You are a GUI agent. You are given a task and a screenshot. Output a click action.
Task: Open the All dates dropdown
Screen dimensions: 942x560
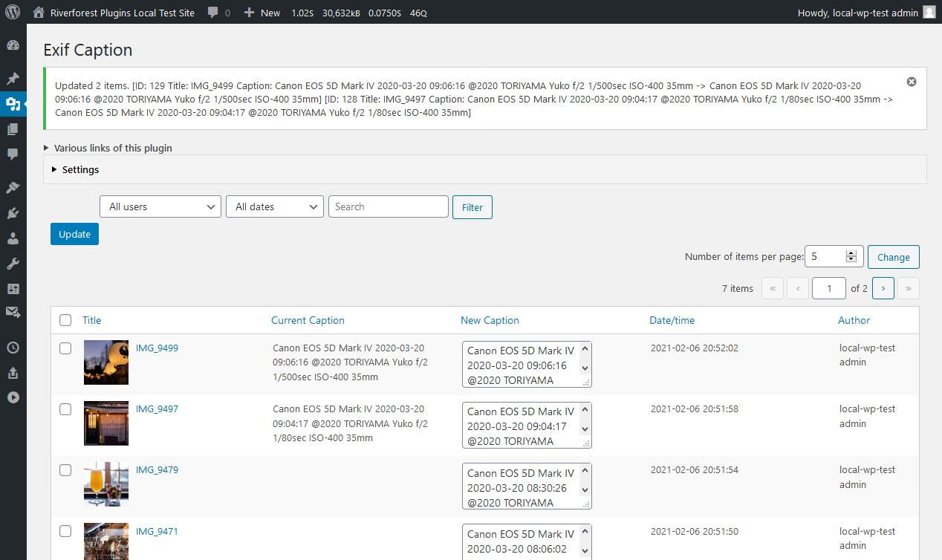click(275, 206)
